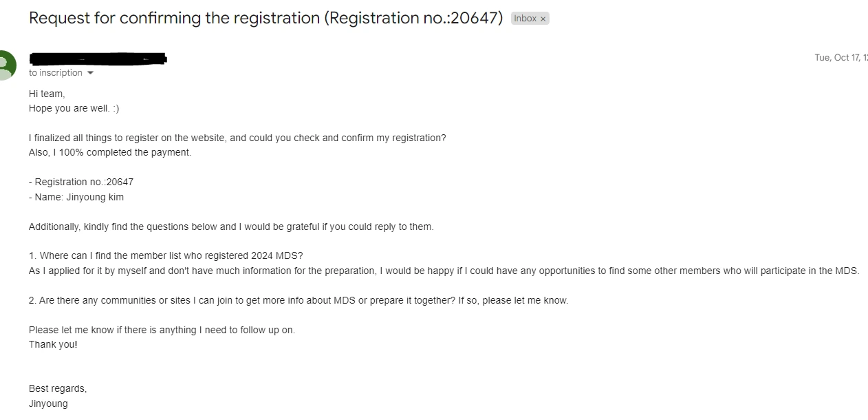Click question 1 about the member list
The height and width of the screenshot is (420, 868).
pos(166,255)
